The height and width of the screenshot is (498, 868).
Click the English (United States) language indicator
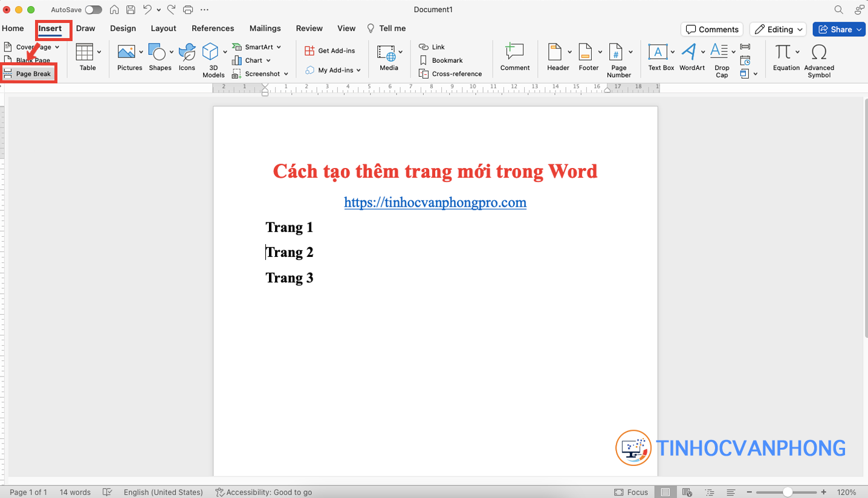pos(163,492)
